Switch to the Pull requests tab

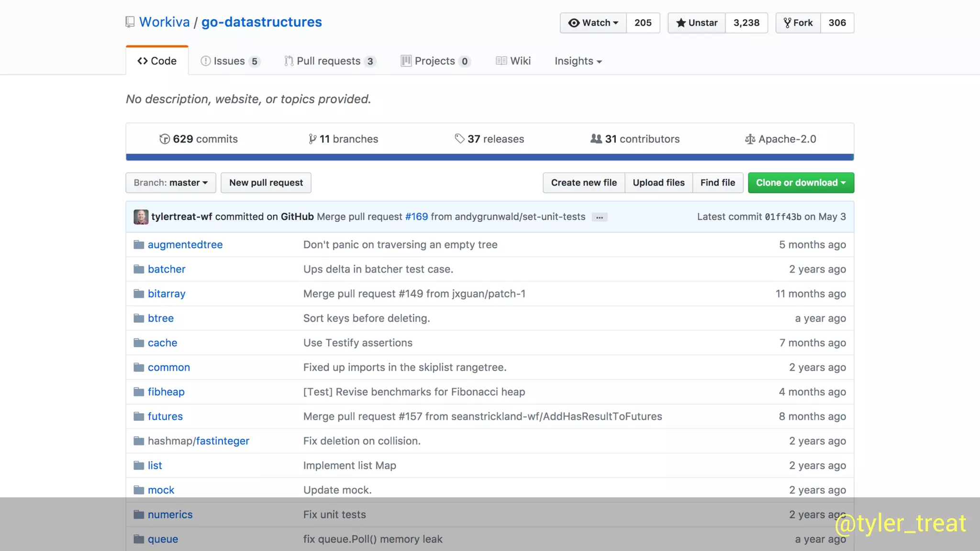point(329,61)
